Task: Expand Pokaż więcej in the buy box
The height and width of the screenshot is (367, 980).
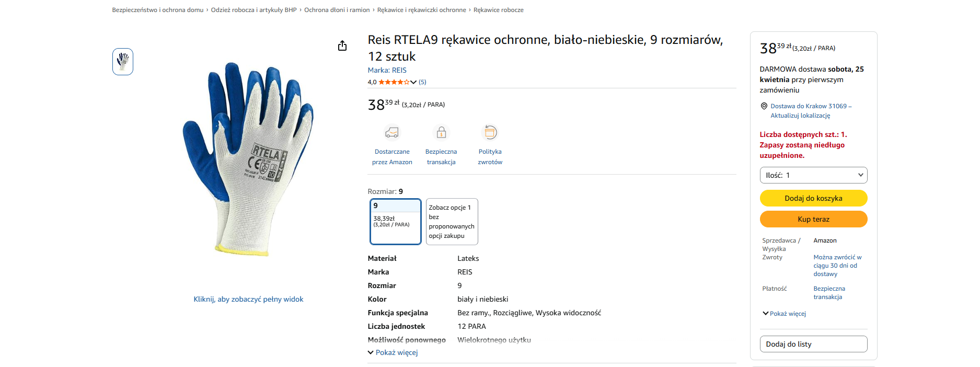Action: click(785, 314)
